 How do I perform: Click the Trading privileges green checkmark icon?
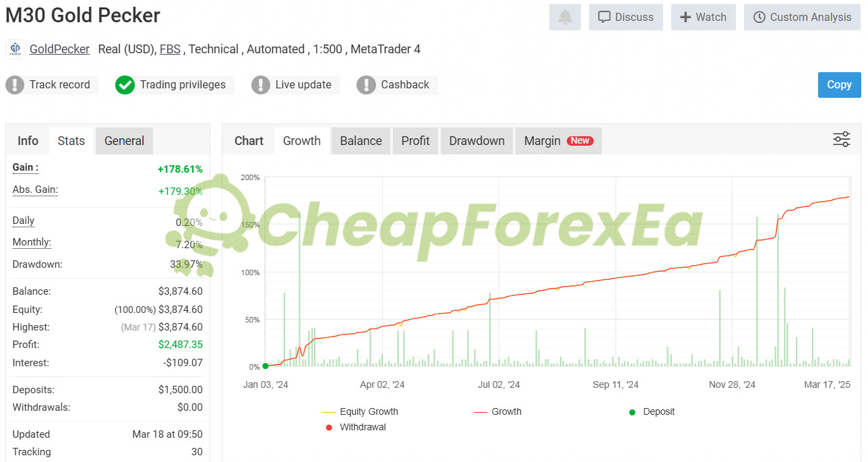pyautogui.click(x=125, y=85)
